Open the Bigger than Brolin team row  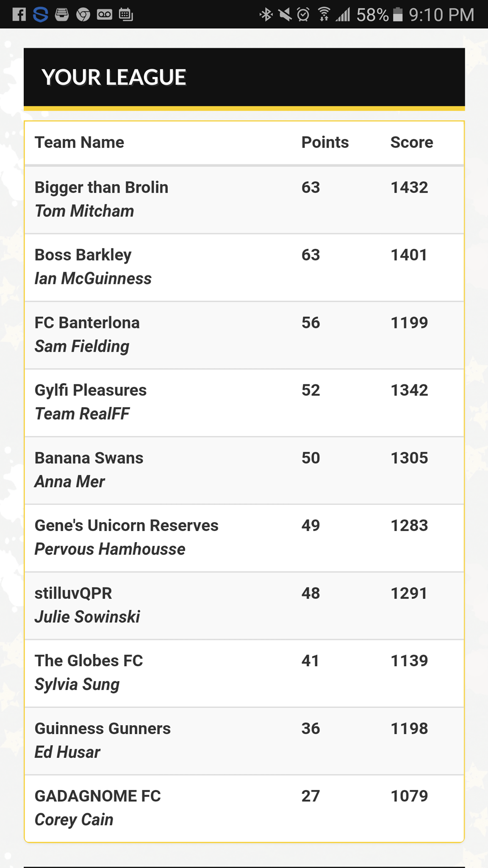pyautogui.click(x=244, y=200)
